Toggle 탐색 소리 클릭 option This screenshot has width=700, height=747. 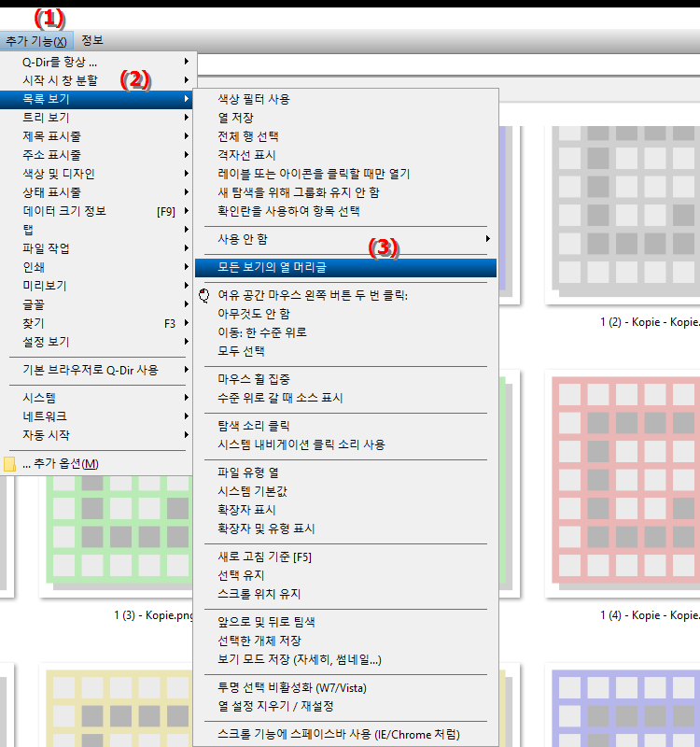[x=345, y=426]
